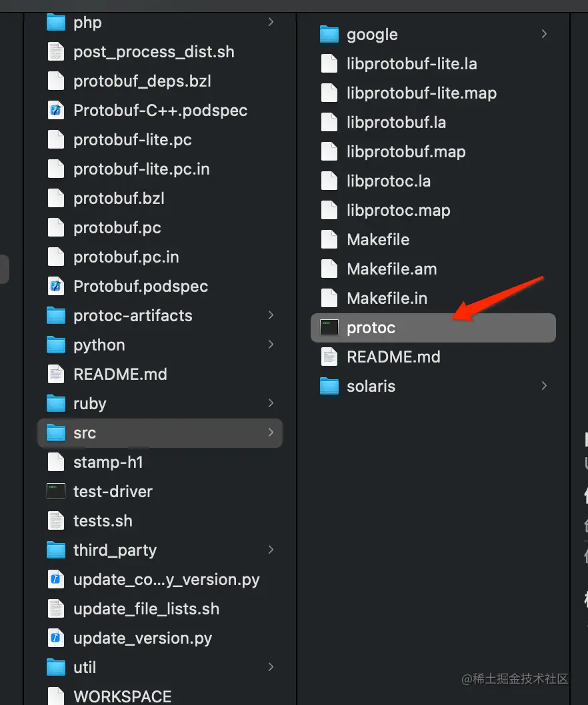Screen dimensions: 588x705
Task: Click the src folder chevron
Action: (x=271, y=432)
